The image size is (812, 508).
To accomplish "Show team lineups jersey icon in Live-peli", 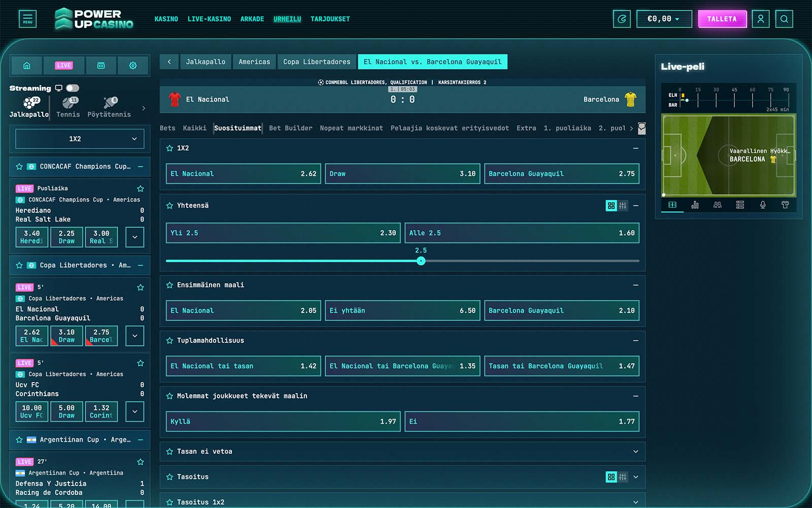I will click(x=785, y=205).
